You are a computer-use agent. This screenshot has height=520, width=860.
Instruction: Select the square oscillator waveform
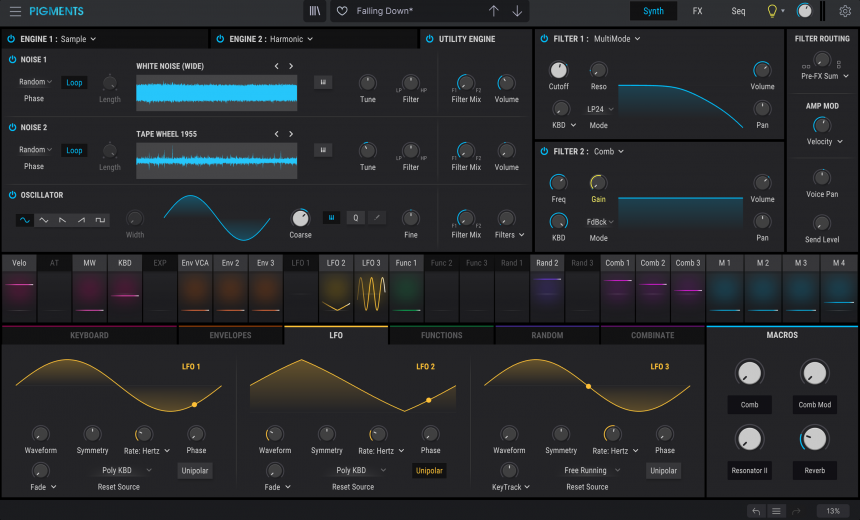[x=98, y=219]
